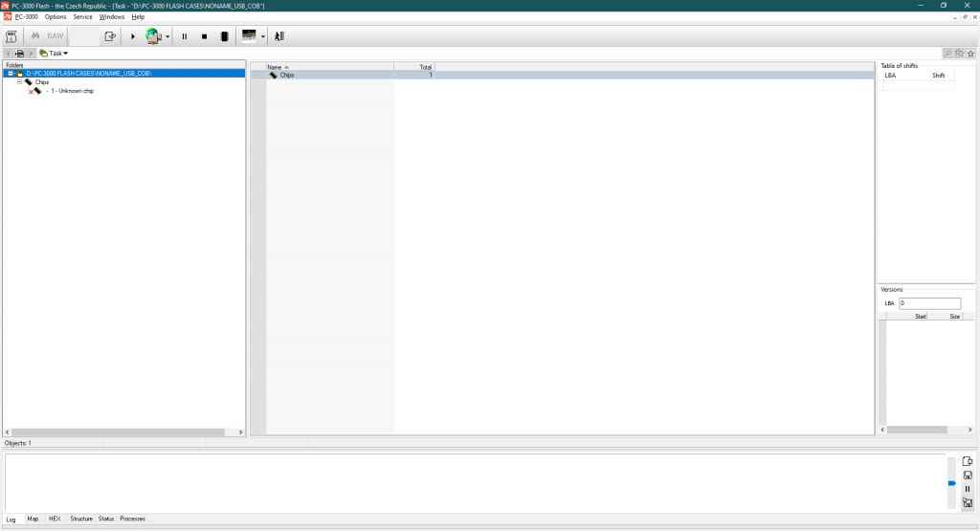Click the exit door icon in the toolbar
The width and height of the screenshot is (980, 531).
pos(279,36)
